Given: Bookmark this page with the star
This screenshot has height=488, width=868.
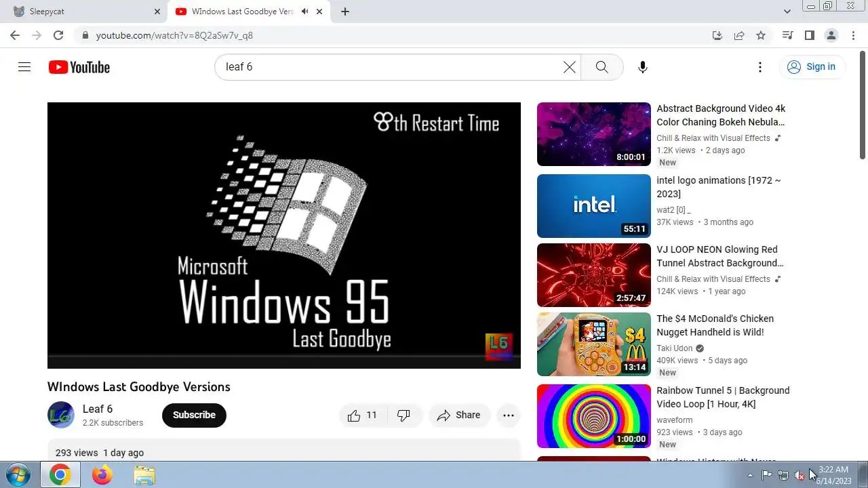Looking at the screenshot, I should [761, 35].
